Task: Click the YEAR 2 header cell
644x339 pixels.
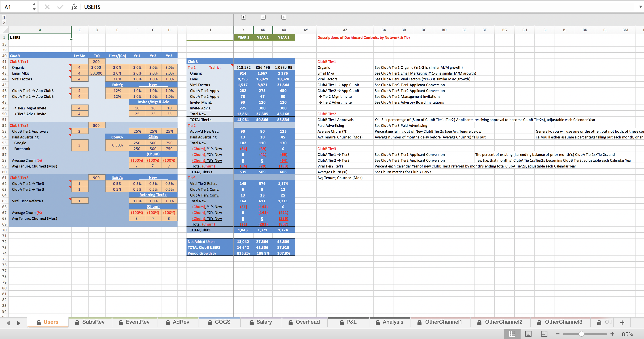Action: [263, 38]
